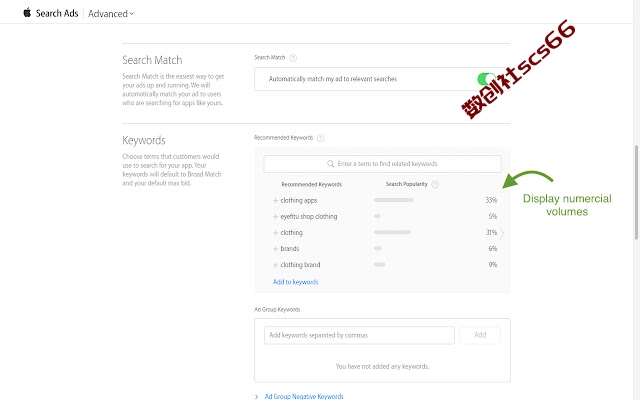Click the clothing brand popularity bar
The width and height of the screenshot is (640, 400).
[x=380, y=264]
